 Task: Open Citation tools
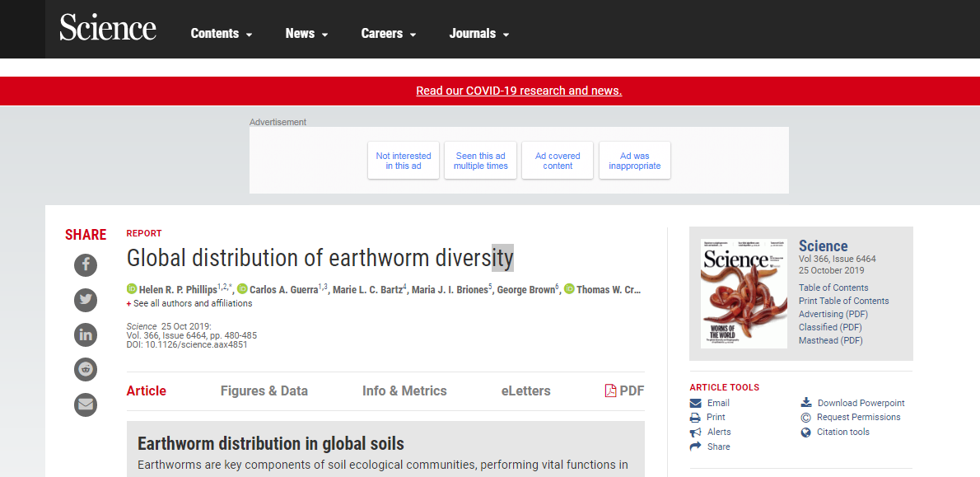[842, 432]
